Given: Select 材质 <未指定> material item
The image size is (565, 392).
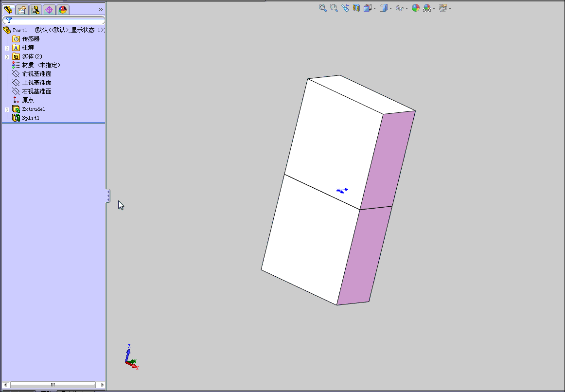Looking at the screenshot, I should 41,65.
